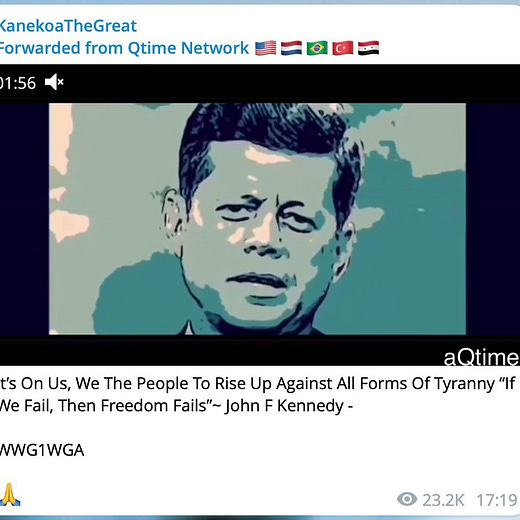Screen dimensions: 520x520
Task: Click the Syria flag emoji
Action: click(368, 48)
